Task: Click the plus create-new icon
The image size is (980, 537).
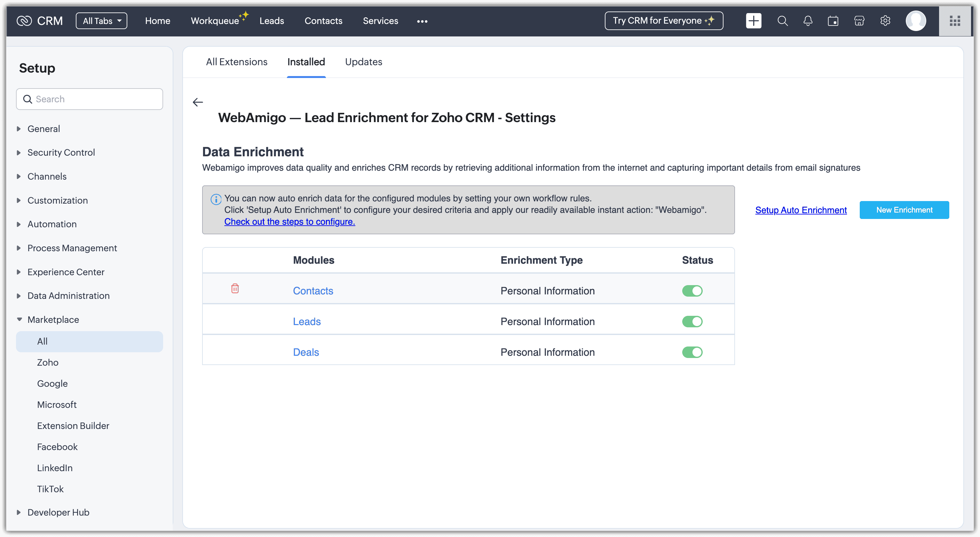Action: tap(753, 20)
